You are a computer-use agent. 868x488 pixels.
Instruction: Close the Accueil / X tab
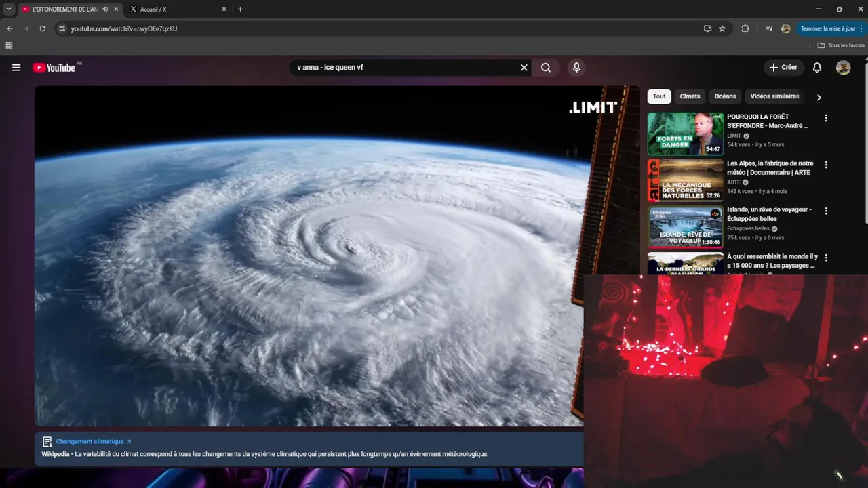(x=224, y=9)
